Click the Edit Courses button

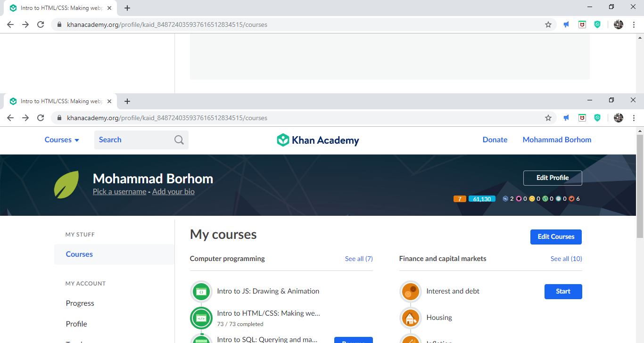[x=556, y=237]
